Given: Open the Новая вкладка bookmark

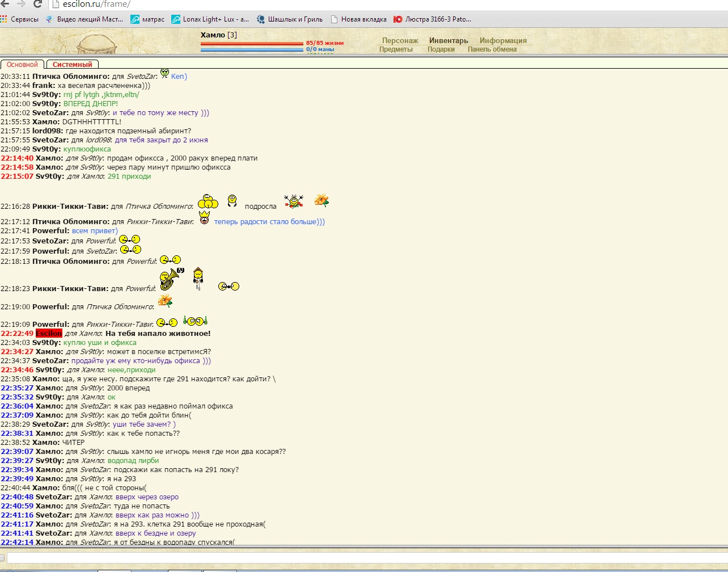Looking at the screenshot, I should 358,19.
